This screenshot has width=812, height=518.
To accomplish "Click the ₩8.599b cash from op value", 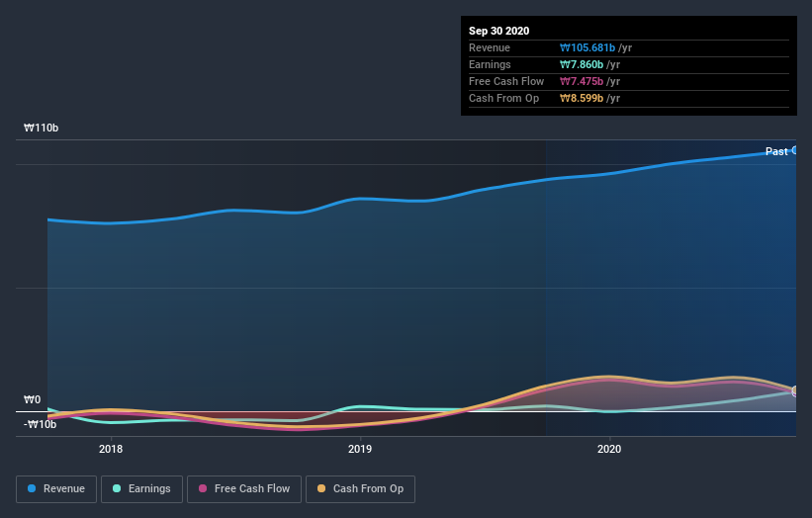I will [581, 98].
